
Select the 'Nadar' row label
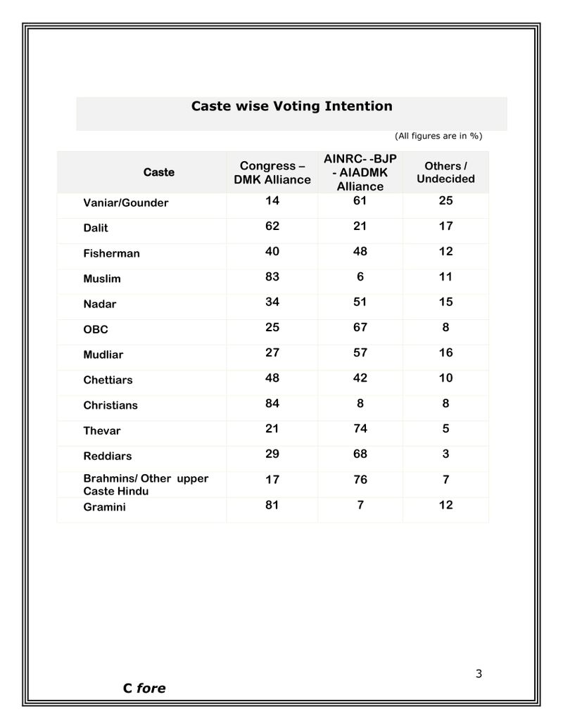tap(100, 305)
